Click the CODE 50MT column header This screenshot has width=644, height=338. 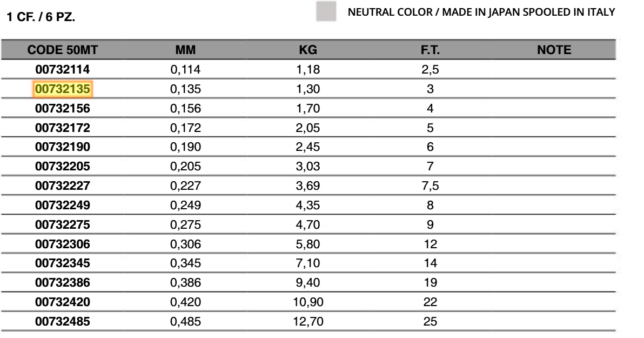(x=63, y=50)
